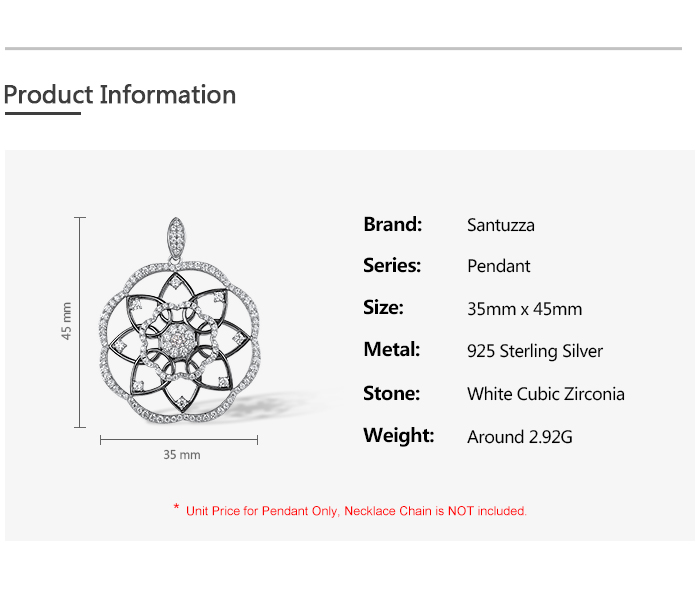
Task: Click the Stone: label
Action: 391,393
